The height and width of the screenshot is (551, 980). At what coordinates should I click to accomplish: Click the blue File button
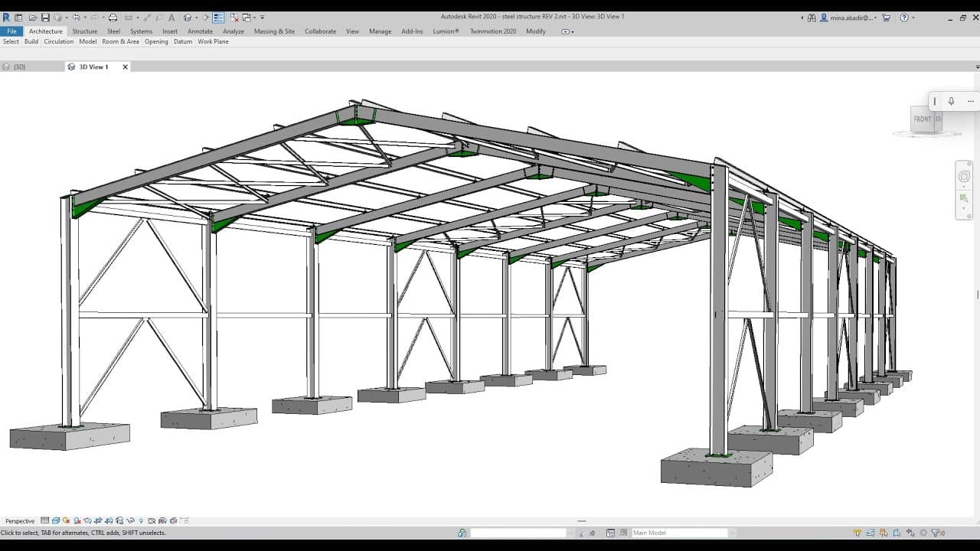11,31
